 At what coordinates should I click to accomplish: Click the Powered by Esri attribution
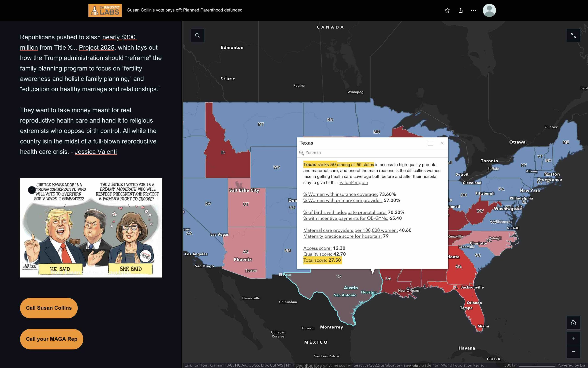click(x=572, y=365)
